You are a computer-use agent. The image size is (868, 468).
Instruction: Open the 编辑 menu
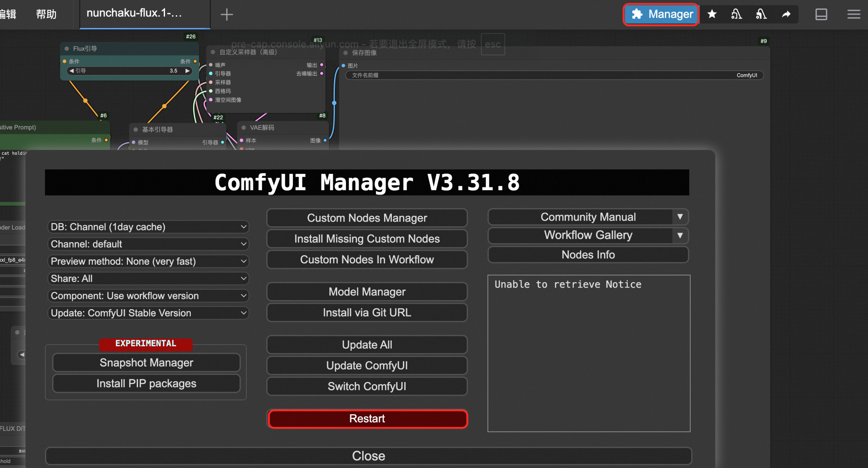[7, 14]
